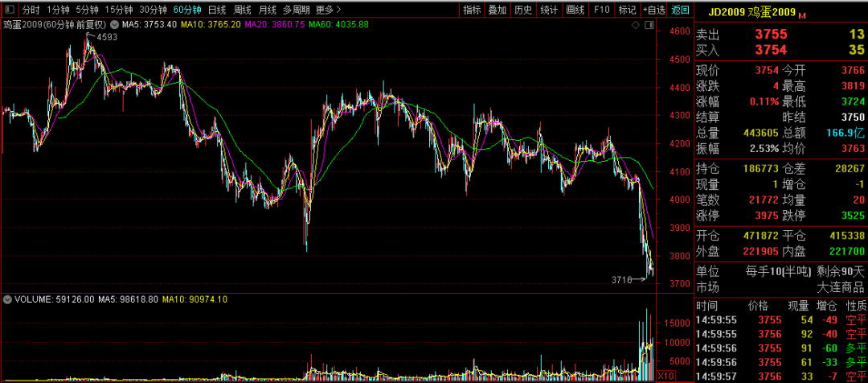Click the 昨结 value 3750
868x383 pixels.
(853, 117)
